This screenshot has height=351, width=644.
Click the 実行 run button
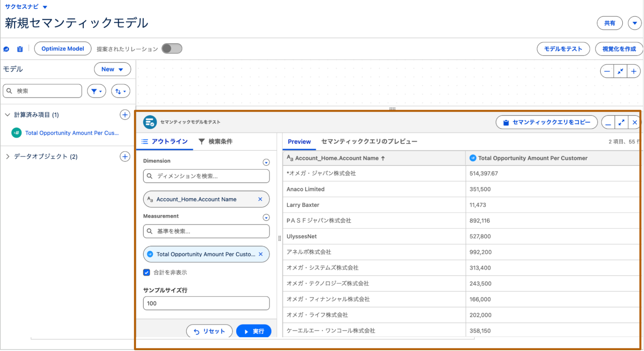pos(253,331)
